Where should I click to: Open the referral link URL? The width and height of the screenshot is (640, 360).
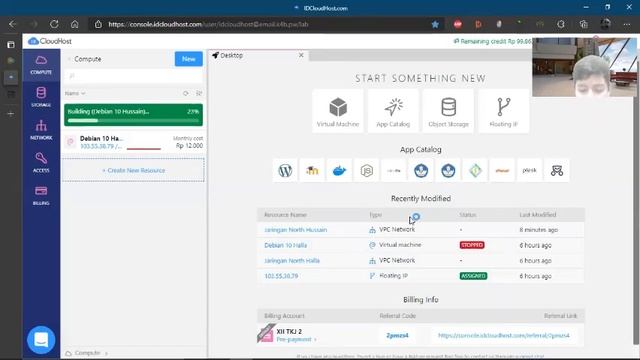click(x=504, y=335)
